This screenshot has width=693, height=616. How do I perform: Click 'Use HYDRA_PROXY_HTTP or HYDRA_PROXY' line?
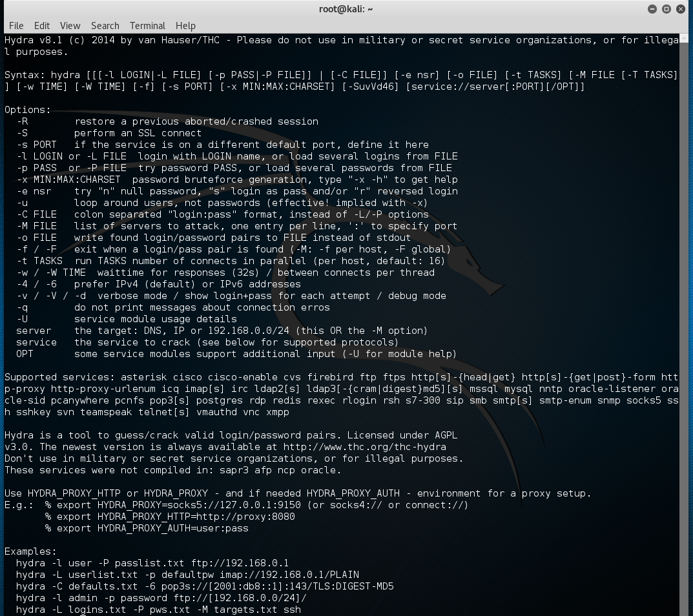(298, 493)
